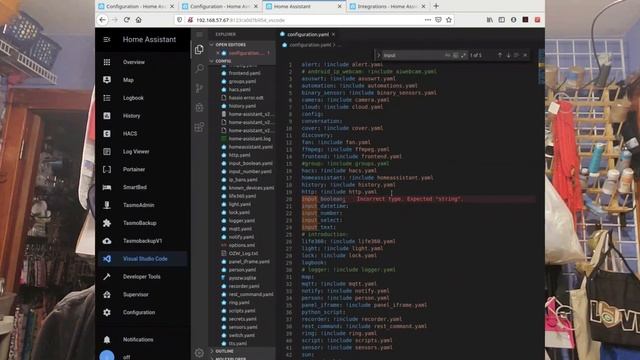Toggle Use Regular Expression in find widget

pyautogui.click(x=463, y=55)
